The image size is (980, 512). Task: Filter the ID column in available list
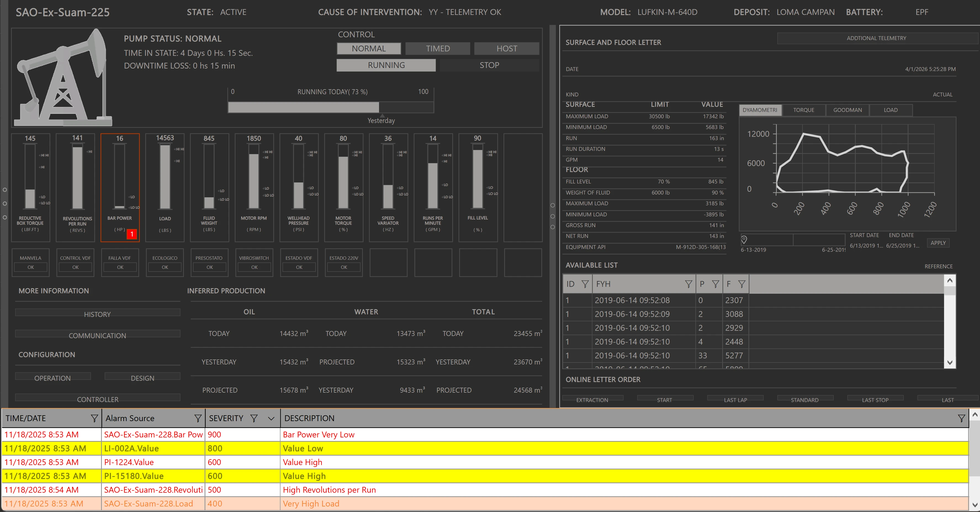coord(585,284)
